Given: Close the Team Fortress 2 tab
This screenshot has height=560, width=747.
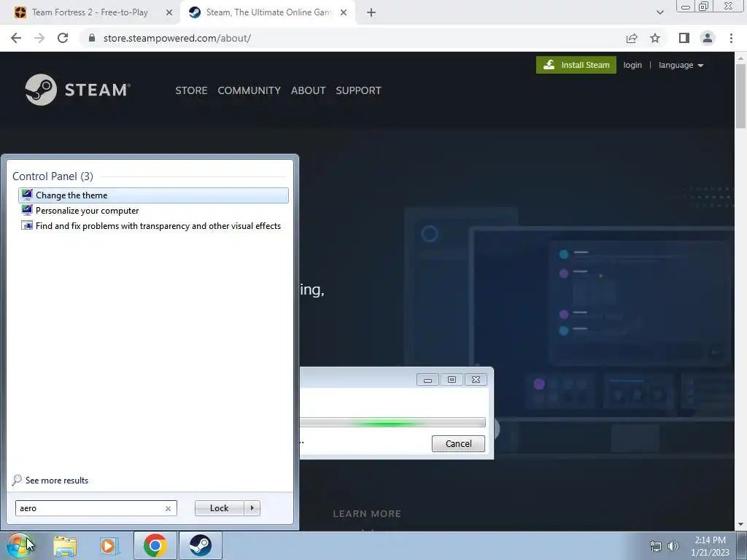Looking at the screenshot, I should click(169, 12).
